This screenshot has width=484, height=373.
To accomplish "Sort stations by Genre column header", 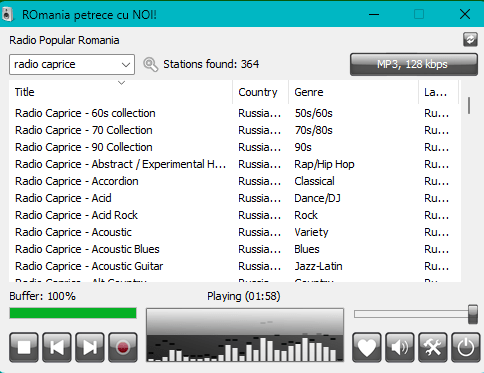I will click(353, 92).
